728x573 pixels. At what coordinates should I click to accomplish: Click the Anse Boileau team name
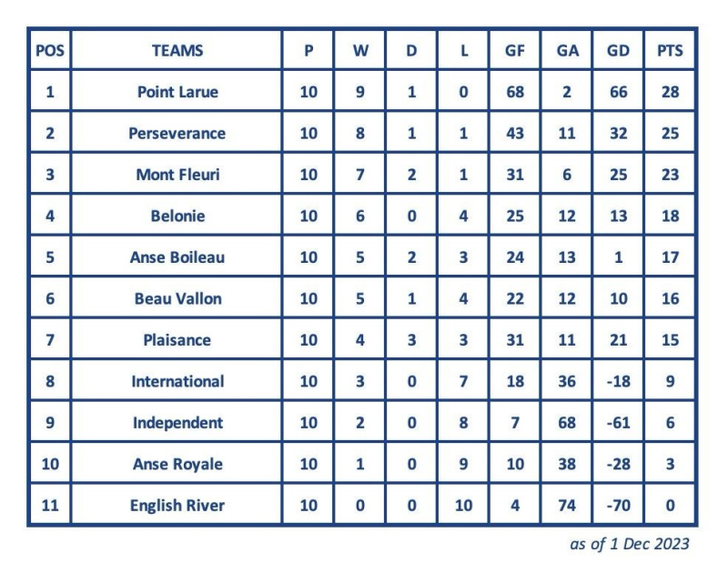pyautogui.click(x=177, y=257)
